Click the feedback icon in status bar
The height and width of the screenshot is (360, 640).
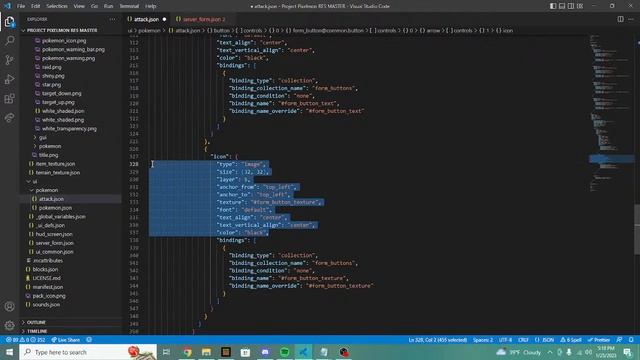coord(620,340)
